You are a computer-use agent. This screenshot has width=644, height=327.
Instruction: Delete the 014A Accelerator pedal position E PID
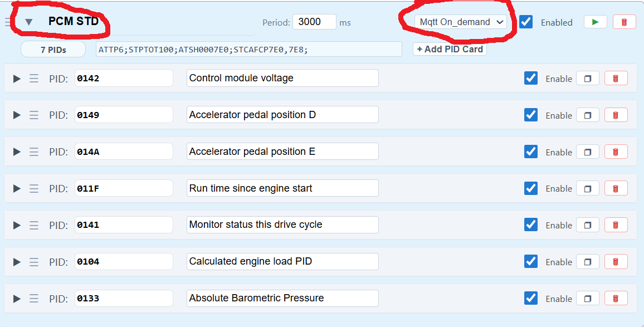616,152
